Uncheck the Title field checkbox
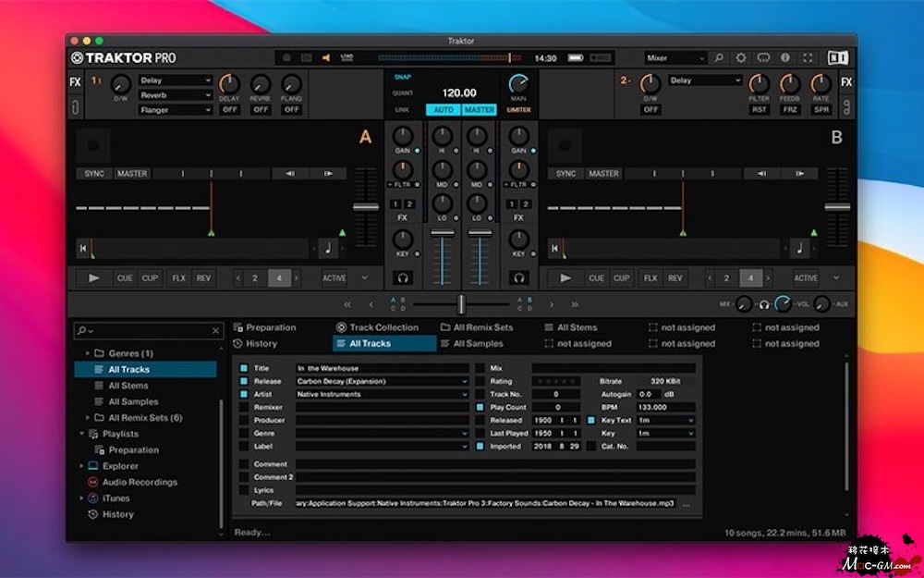This screenshot has width=924, height=578. pyautogui.click(x=244, y=368)
